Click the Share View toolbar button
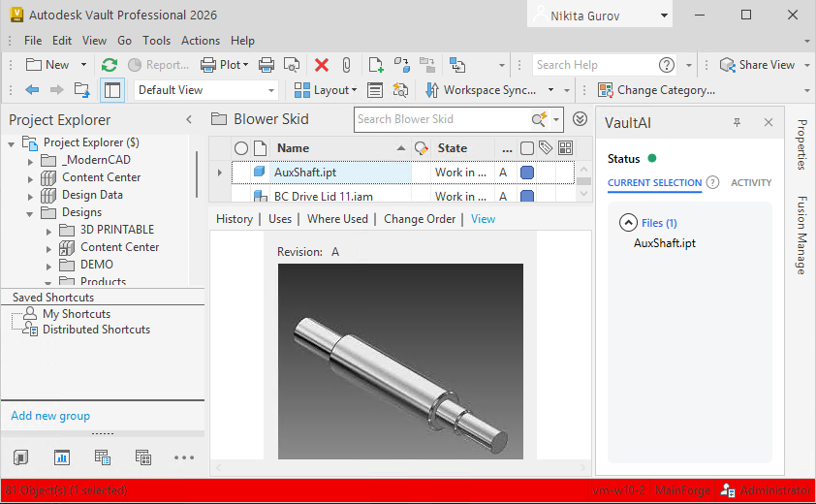This screenshot has width=816, height=504. 757,65
